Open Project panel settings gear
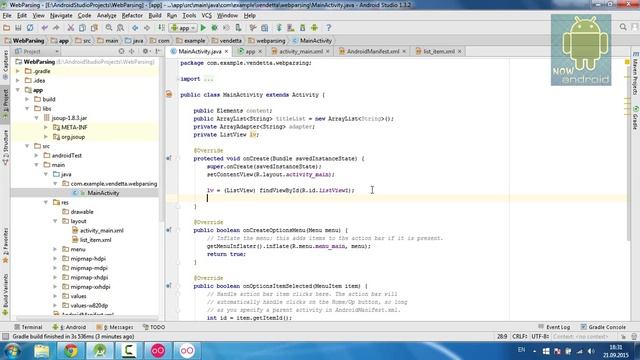This screenshot has height=360, width=640. pyautogui.click(x=145, y=51)
